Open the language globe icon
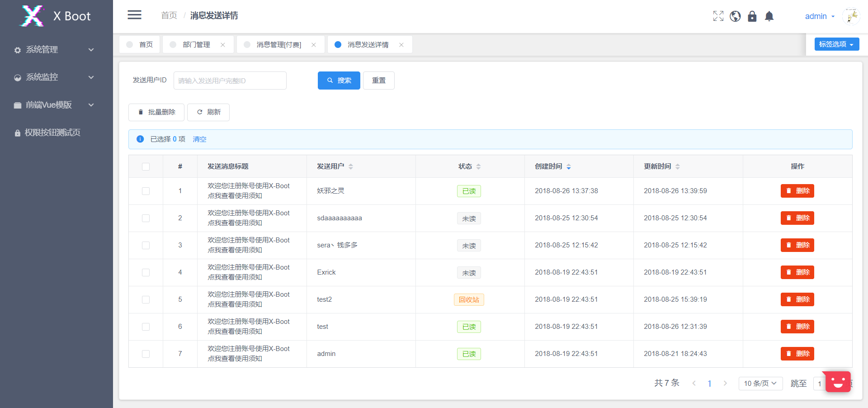Image resolution: width=868 pixels, height=408 pixels. (735, 16)
